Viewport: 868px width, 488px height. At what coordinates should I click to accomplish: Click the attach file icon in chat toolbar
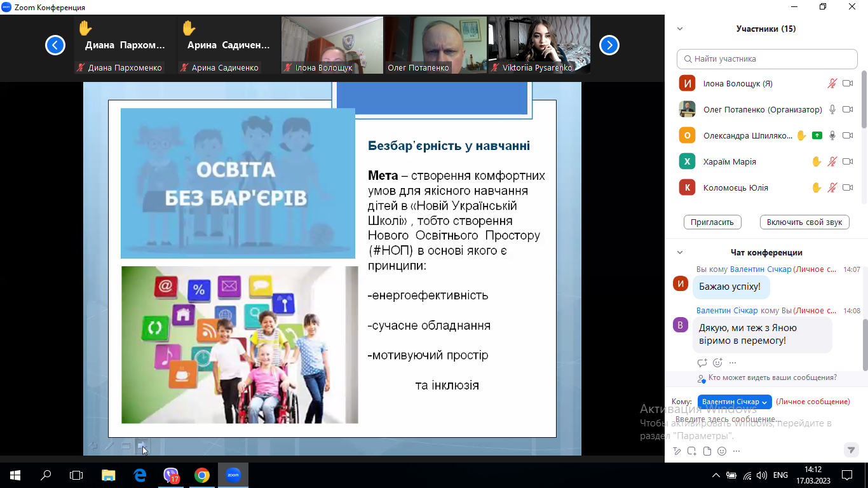(x=707, y=451)
